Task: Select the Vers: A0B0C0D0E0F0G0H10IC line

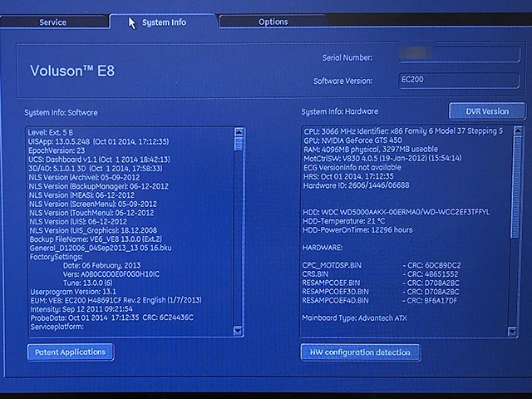Action: point(111,274)
